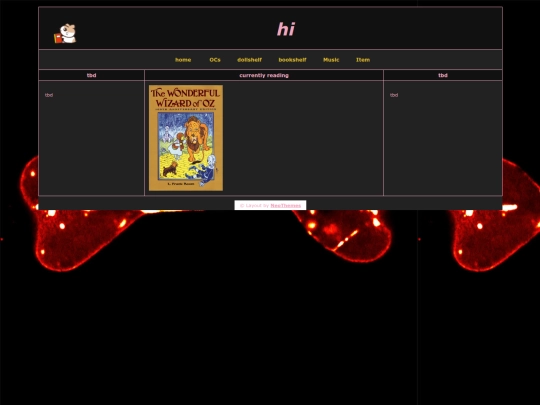Viewport: 540px width, 405px height.
Task: Click the hamster mascot icon in the header
Action: click(x=65, y=33)
